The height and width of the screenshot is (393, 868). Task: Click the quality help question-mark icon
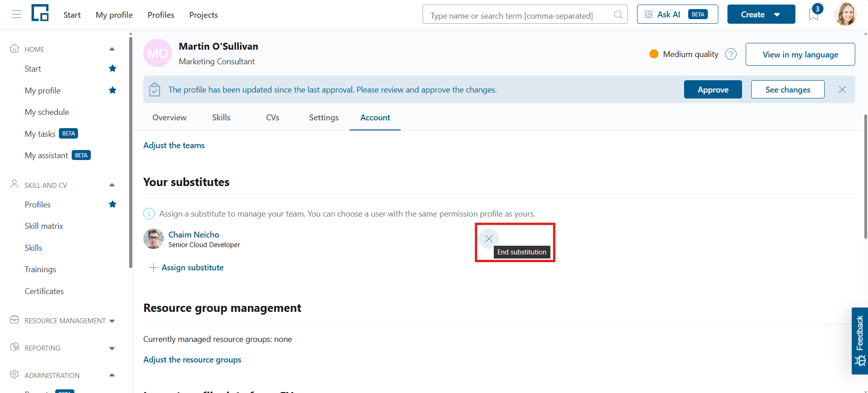(x=731, y=54)
